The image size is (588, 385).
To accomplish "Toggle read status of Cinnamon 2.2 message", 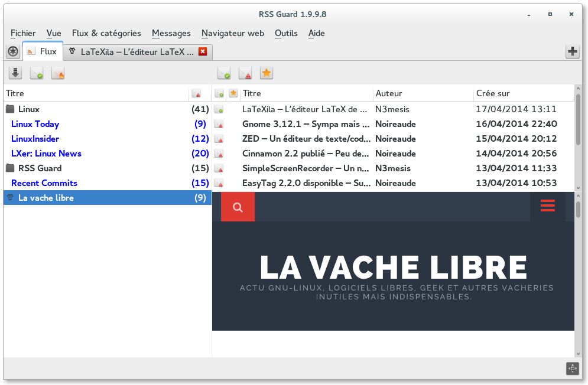I will pyautogui.click(x=219, y=154).
